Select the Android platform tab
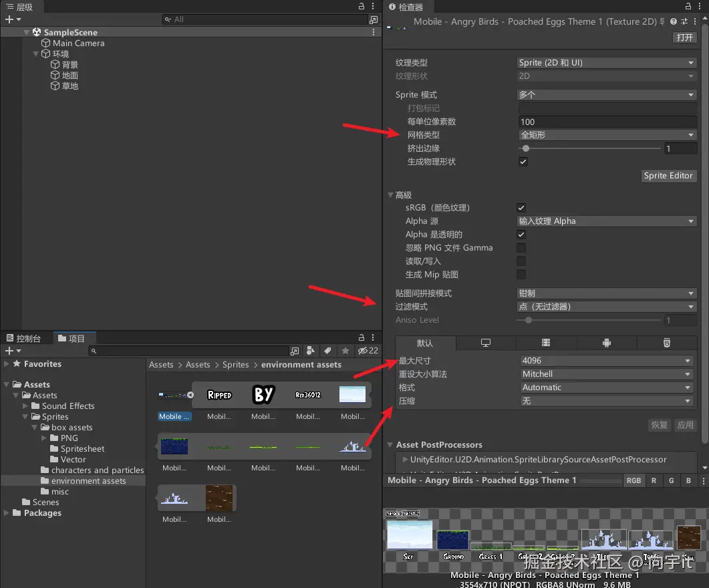Image resolution: width=709 pixels, height=588 pixels. 606,343
